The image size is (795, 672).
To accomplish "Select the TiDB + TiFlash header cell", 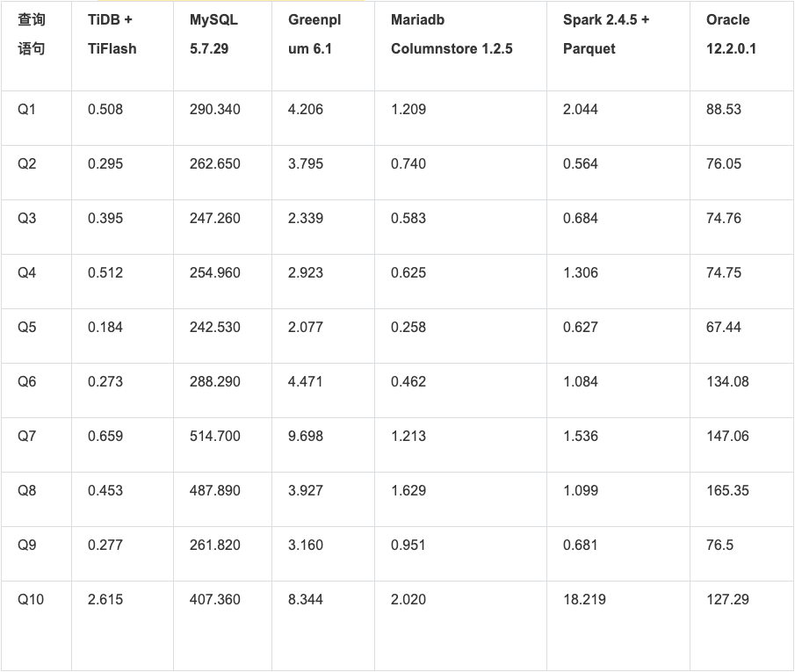I will (x=112, y=34).
